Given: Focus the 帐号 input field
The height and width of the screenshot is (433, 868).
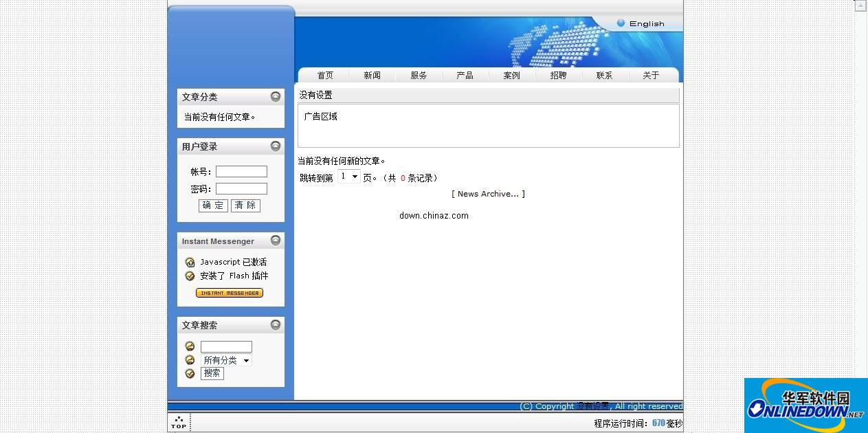Looking at the screenshot, I should (x=241, y=172).
